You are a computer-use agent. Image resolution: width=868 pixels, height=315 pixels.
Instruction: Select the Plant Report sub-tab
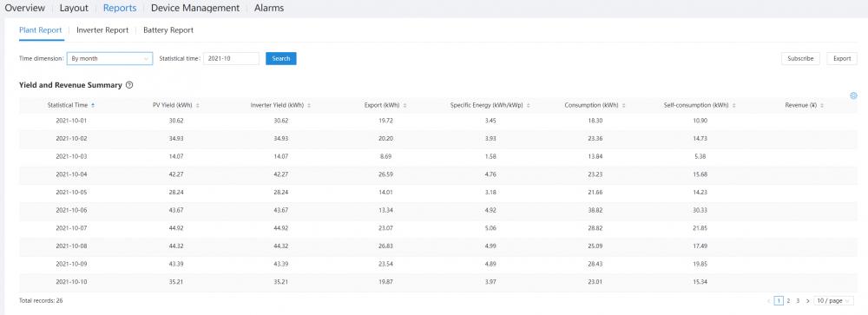(x=41, y=30)
